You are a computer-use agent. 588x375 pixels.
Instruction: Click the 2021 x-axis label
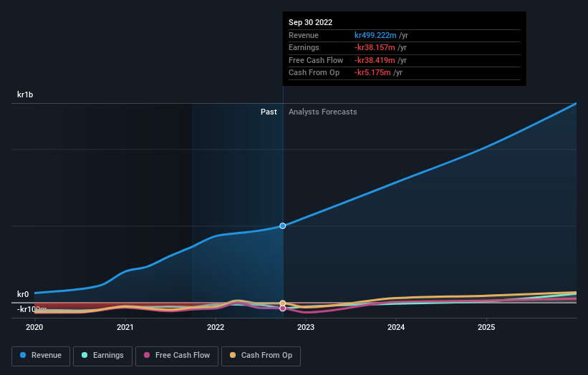click(125, 328)
